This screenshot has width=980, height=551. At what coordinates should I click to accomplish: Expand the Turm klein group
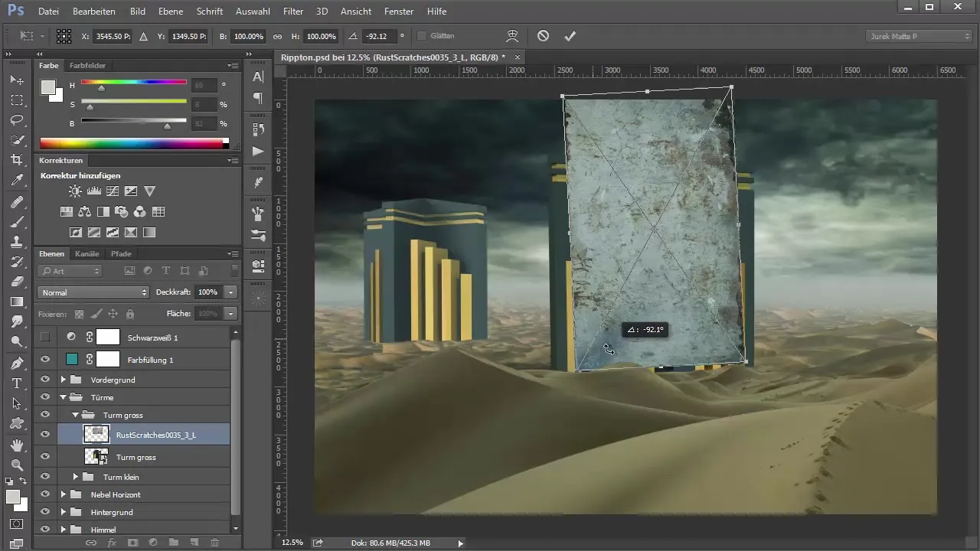coord(76,477)
